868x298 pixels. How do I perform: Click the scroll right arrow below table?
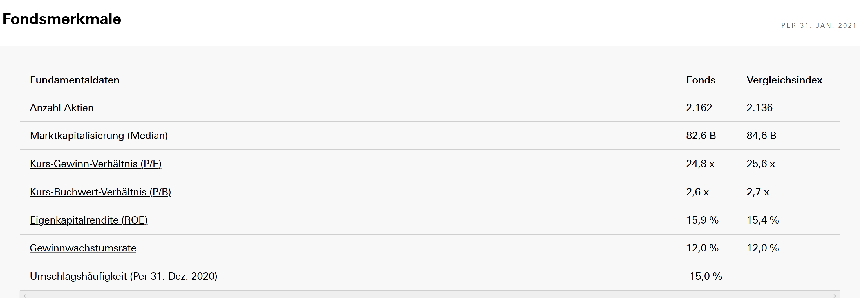click(834, 296)
